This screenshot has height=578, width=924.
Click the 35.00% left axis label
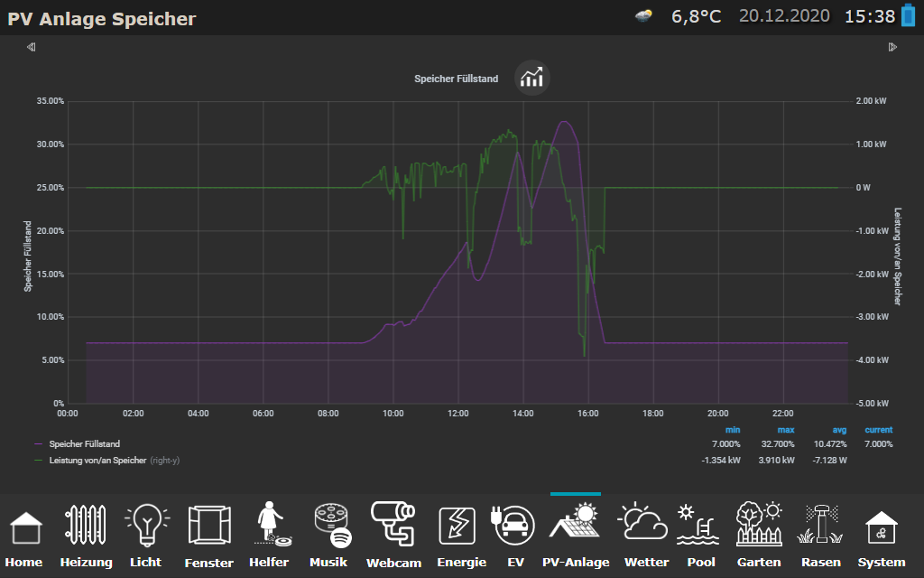(x=51, y=101)
